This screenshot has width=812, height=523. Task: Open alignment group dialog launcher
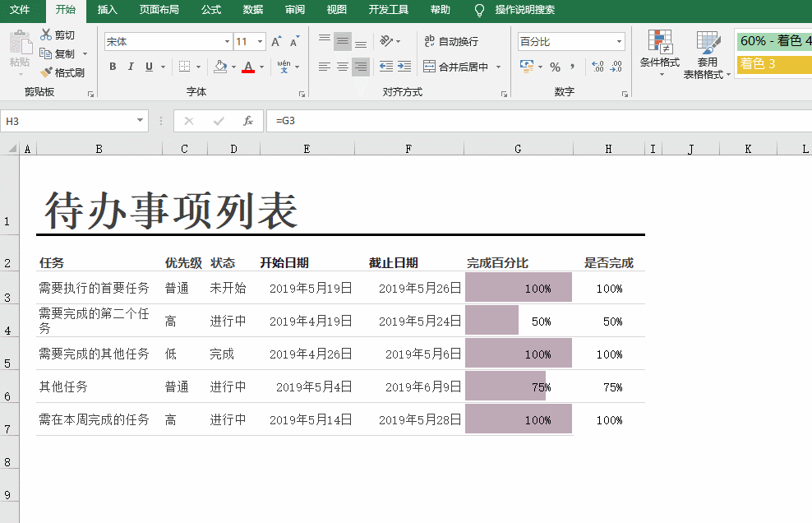504,94
